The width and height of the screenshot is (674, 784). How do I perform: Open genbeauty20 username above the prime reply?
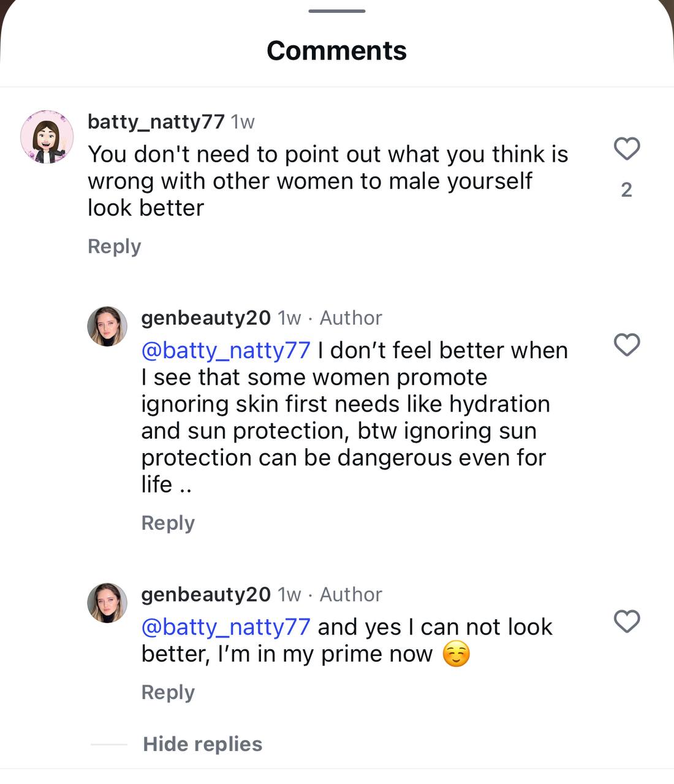click(206, 594)
